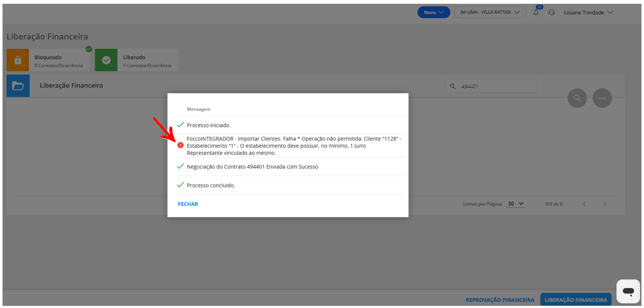
Task: Click the round gray search button
Action: click(577, 98)
